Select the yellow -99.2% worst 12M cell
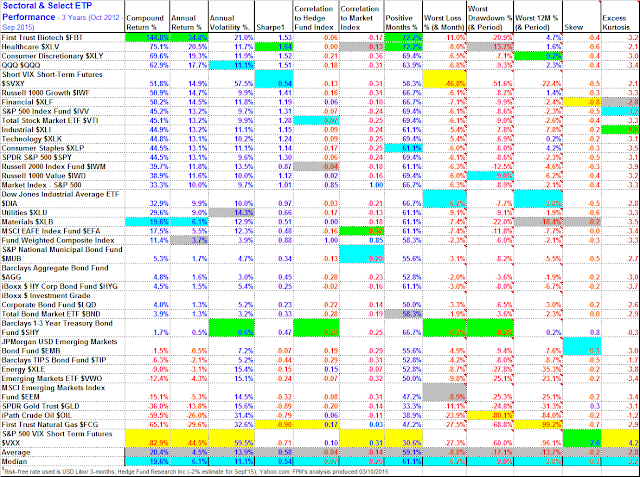Viewport: 640px width, 477px height. 538,424
